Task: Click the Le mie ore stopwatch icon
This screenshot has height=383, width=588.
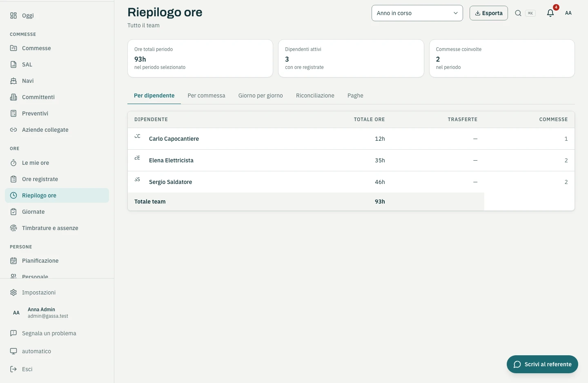Action: pos(13,163)
